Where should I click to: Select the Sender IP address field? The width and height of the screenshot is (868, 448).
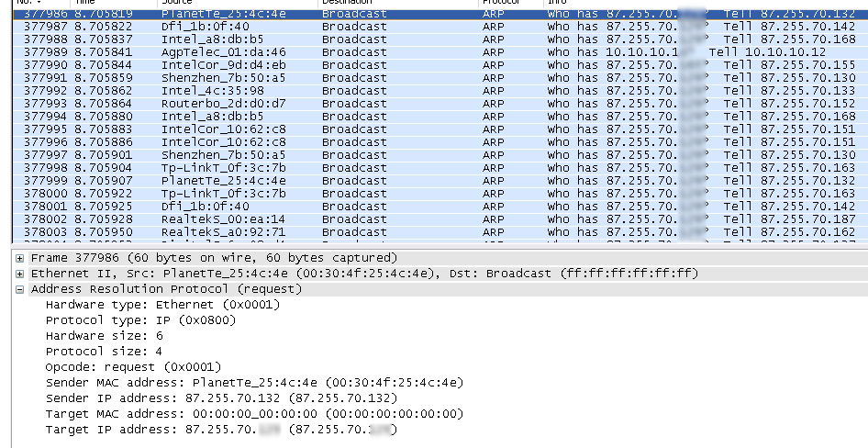[221, 398]
